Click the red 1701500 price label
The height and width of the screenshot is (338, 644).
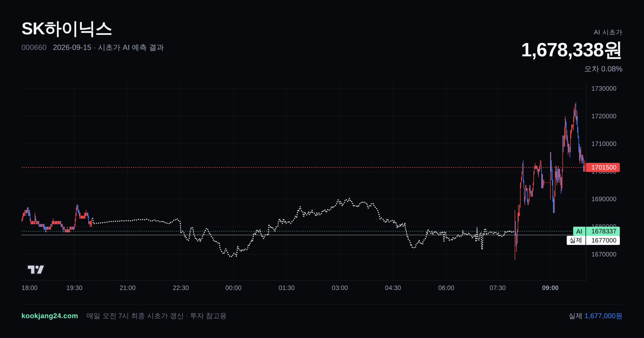coord(603,167)
